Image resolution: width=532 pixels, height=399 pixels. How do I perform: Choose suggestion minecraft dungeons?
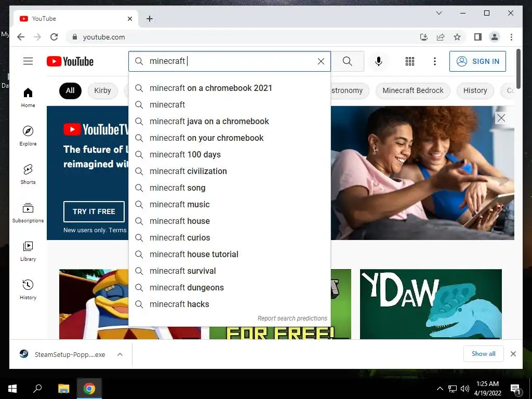pos(230,288)
